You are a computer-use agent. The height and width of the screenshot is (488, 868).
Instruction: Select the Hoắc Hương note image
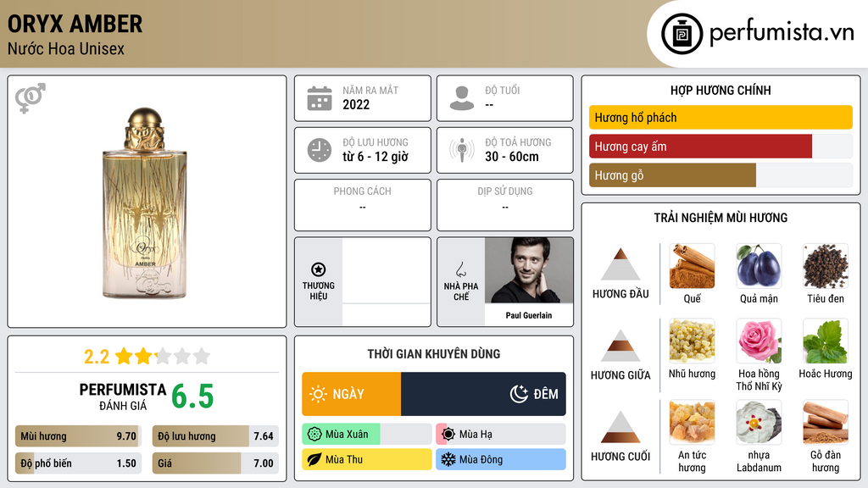tap(826, 341)
